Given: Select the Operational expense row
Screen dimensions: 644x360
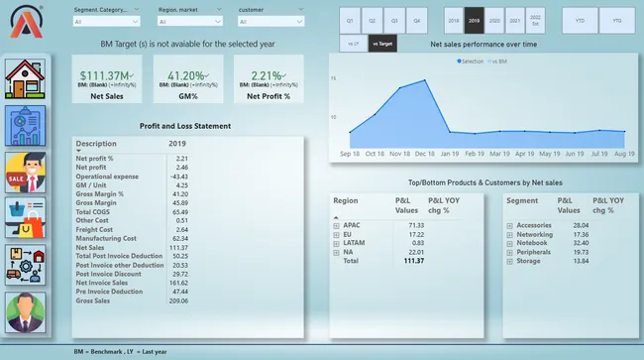Looking at the screenshot, I should [x=132, y=177].
